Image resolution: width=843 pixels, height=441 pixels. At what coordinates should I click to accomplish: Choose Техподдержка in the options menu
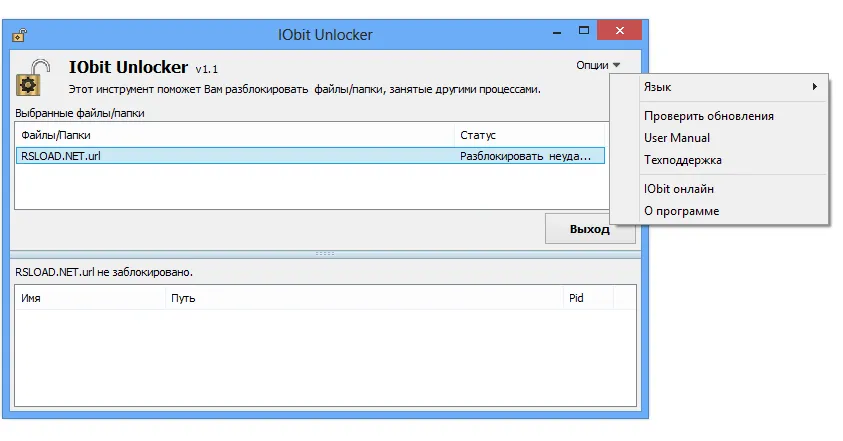click(x=682, y=160)
